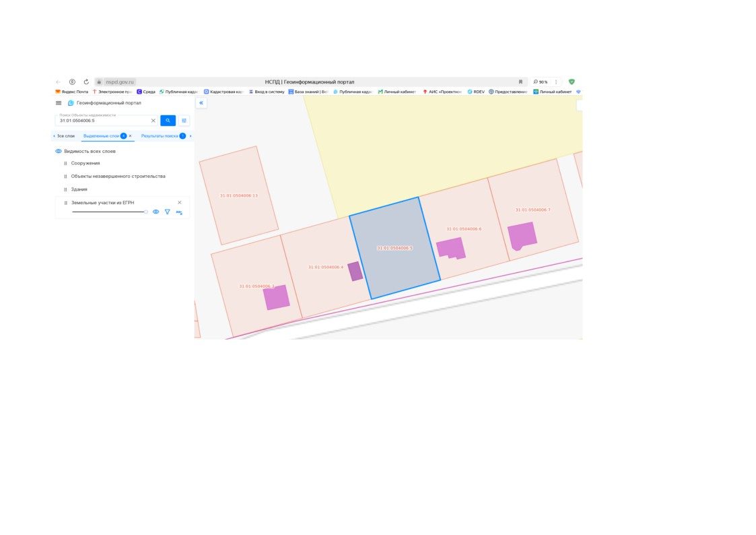This screenshot has height=535, width=756.
Task: Click the blue search magnifier button
Action: tap(168, 121)
